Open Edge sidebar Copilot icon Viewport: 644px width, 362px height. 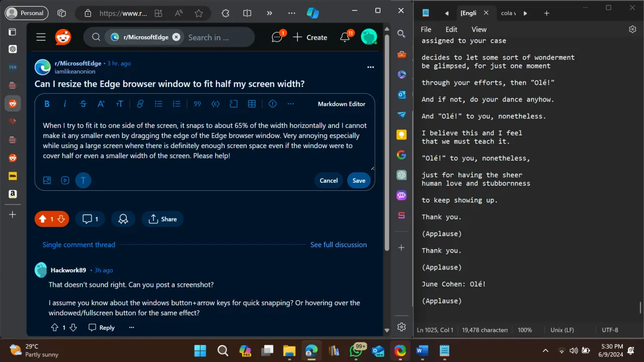click(x=312, y=13)
